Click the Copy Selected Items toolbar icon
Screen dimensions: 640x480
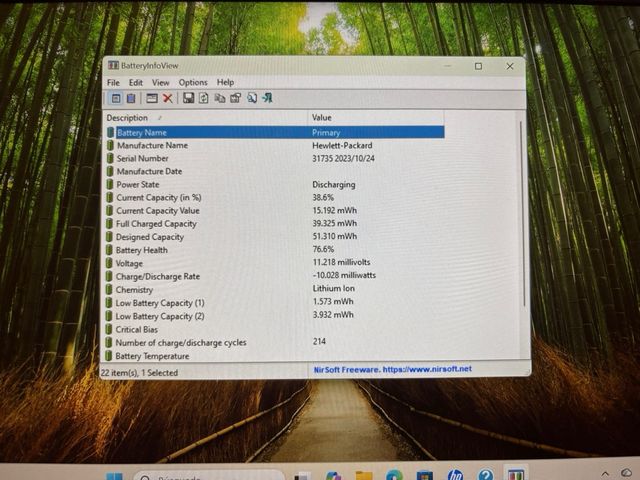220,98
